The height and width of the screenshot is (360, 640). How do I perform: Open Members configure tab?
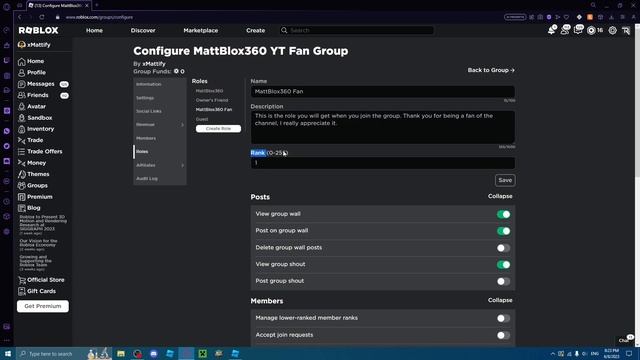tap(146, 138)
